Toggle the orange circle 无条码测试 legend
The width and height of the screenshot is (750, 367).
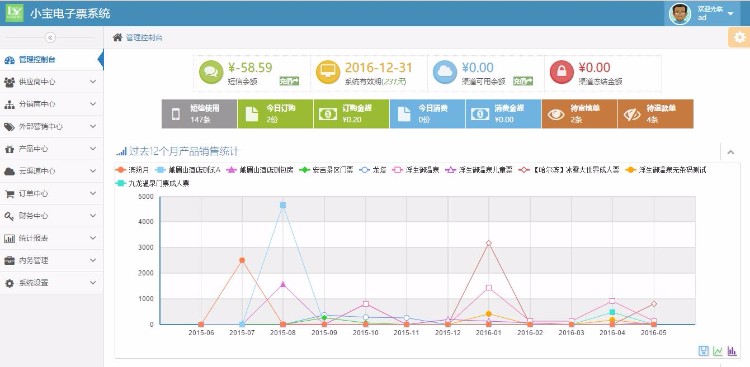click(666, 169)
